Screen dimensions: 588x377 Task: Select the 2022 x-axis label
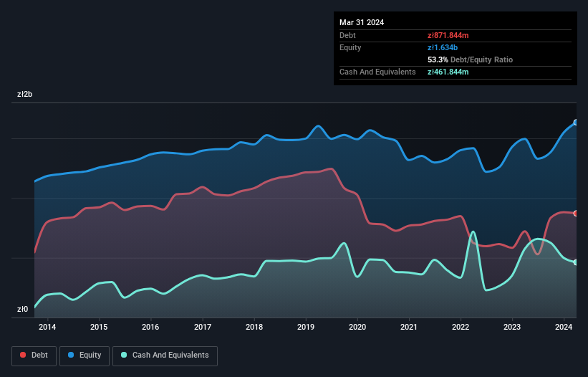click(461, 327)
